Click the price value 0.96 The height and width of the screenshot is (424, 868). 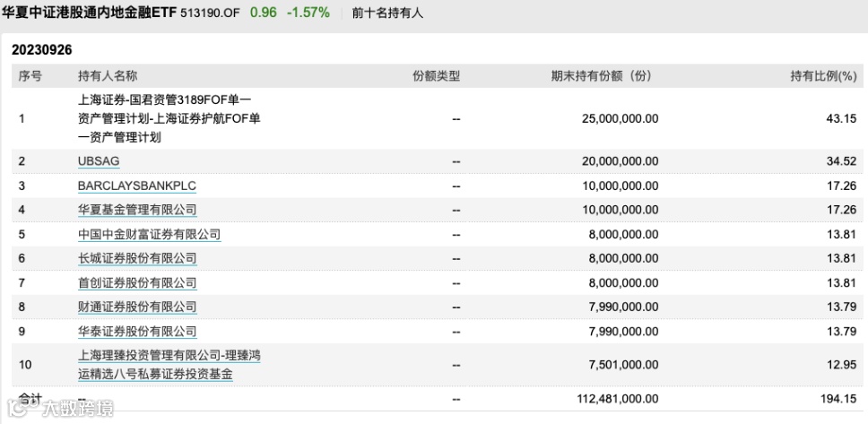[x=264, y=13]
